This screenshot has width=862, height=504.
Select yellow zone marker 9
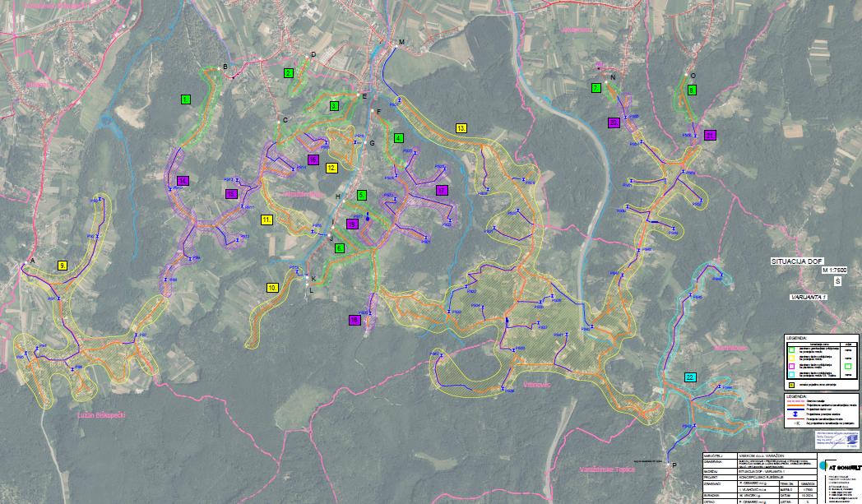click(x=63, y=266)
